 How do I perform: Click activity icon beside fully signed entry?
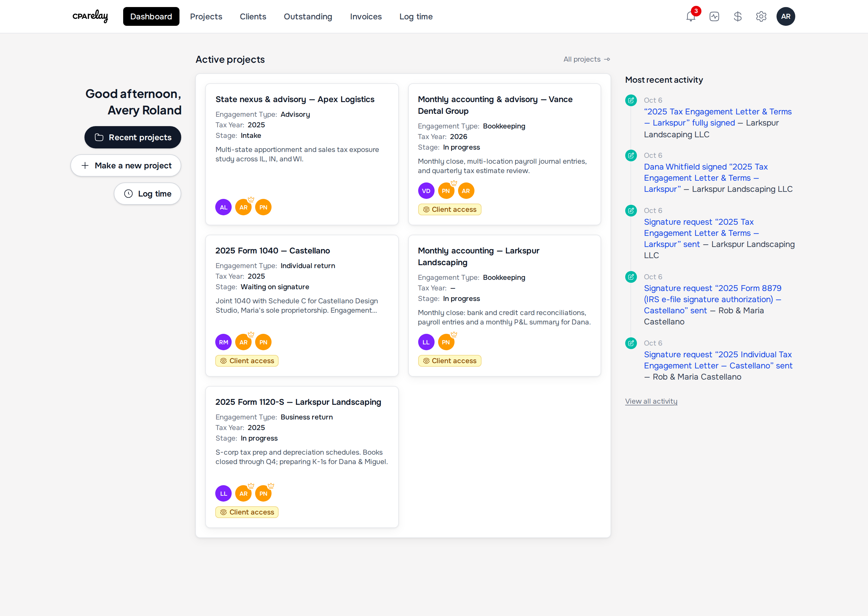pyautogui.click(x=630, y=100)
